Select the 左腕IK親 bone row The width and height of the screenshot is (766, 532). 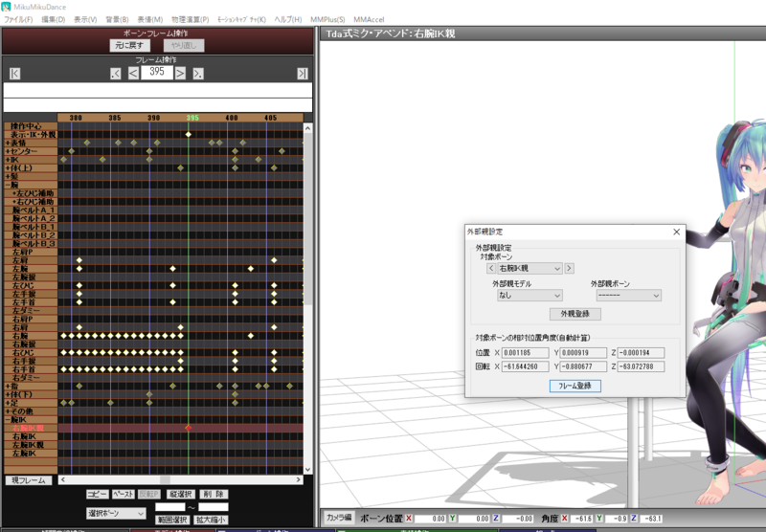click(x=31, y=445)
